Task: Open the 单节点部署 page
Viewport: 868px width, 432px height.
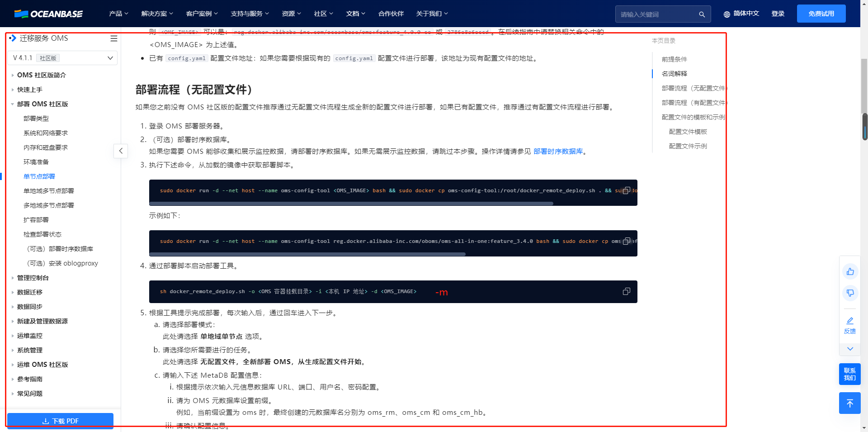Action: tap(39, 176)
